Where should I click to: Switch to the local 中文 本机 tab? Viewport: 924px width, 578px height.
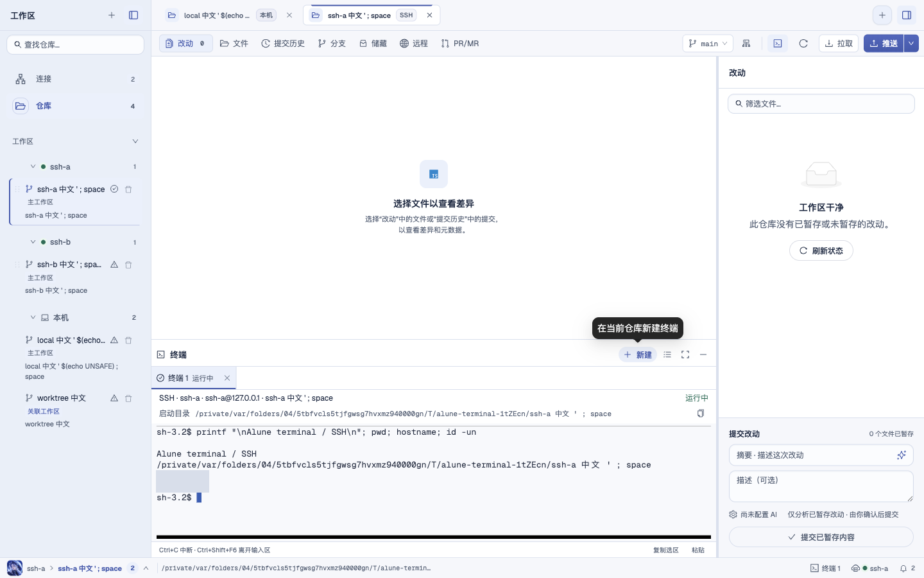coord(229,15)
